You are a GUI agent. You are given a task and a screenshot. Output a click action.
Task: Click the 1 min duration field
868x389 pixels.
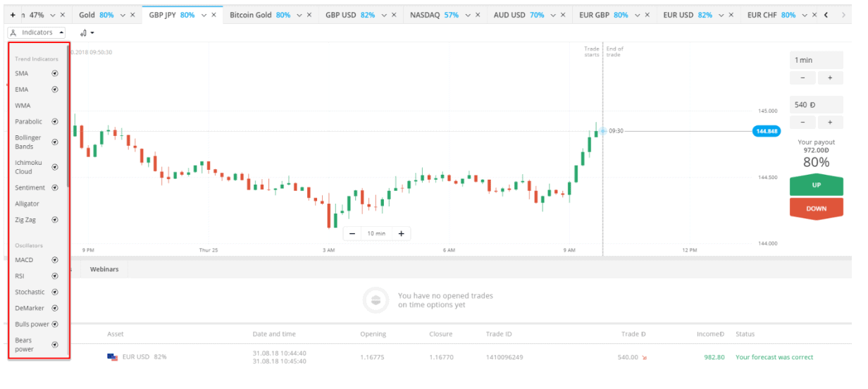point(817,60)
